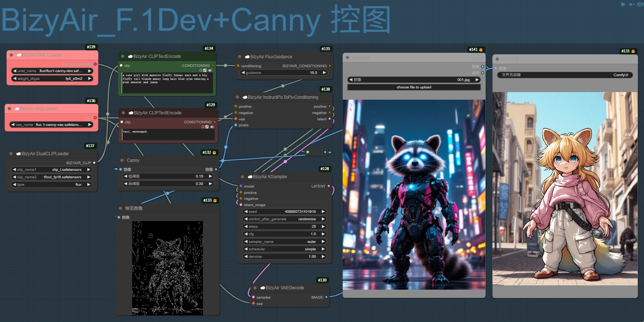Open the unet_name model dropdown

click(x=52, y=71)
